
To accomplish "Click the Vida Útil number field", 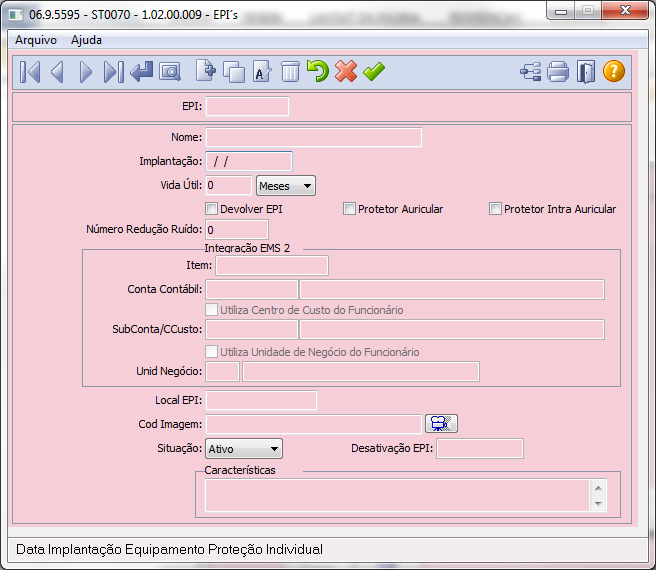I will [229, 185].
